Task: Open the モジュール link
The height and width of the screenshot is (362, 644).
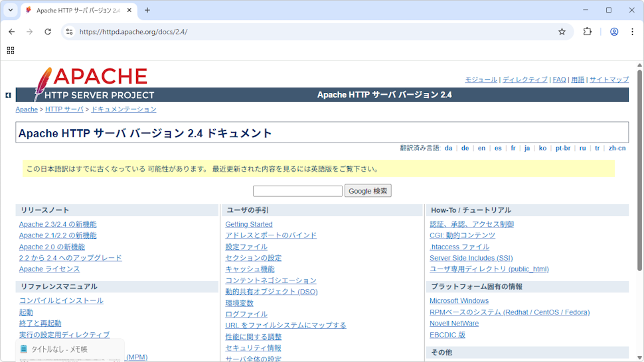Action: [481, 80]
